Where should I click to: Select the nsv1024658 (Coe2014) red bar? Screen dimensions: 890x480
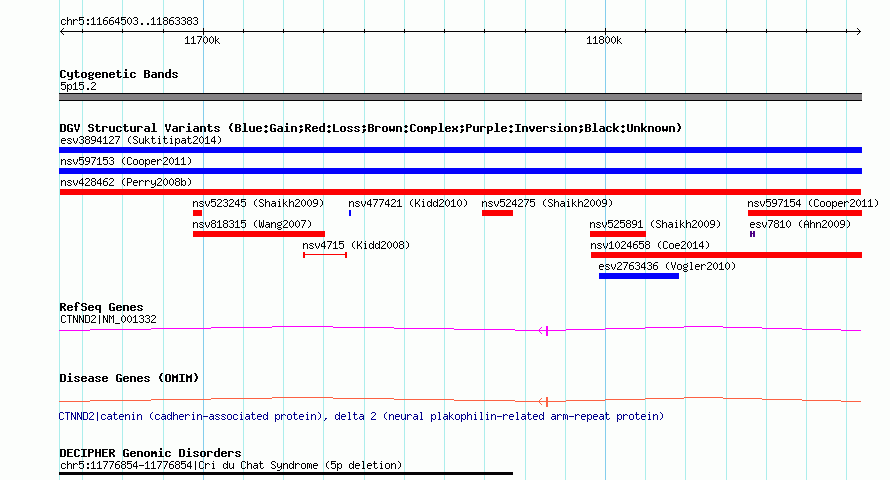click(x=726, y=255)
